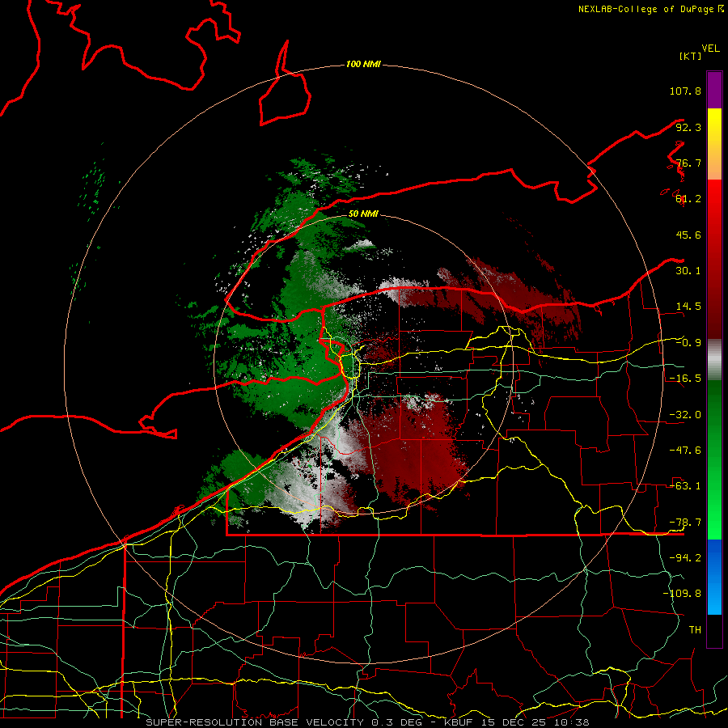Click the -16.5 velocity scale value
Viewport: 728px width, 728px height.
point(685,379)
